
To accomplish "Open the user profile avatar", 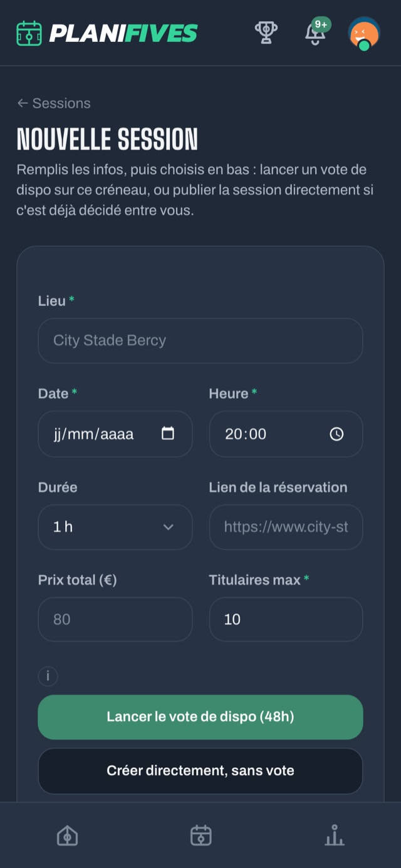I will [364, 33].
